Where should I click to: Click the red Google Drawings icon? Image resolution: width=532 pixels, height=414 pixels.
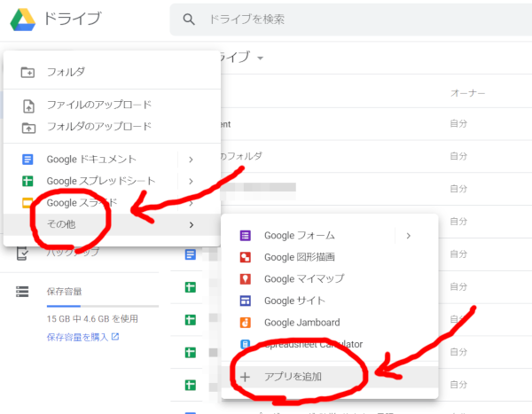[x=246, y=257]
